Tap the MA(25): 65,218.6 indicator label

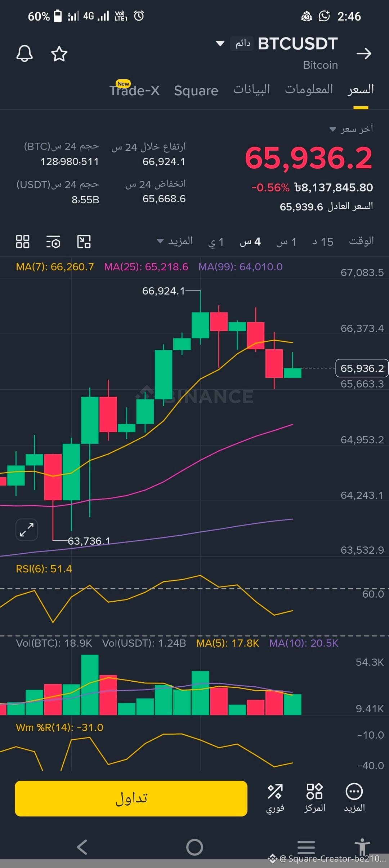146,267
